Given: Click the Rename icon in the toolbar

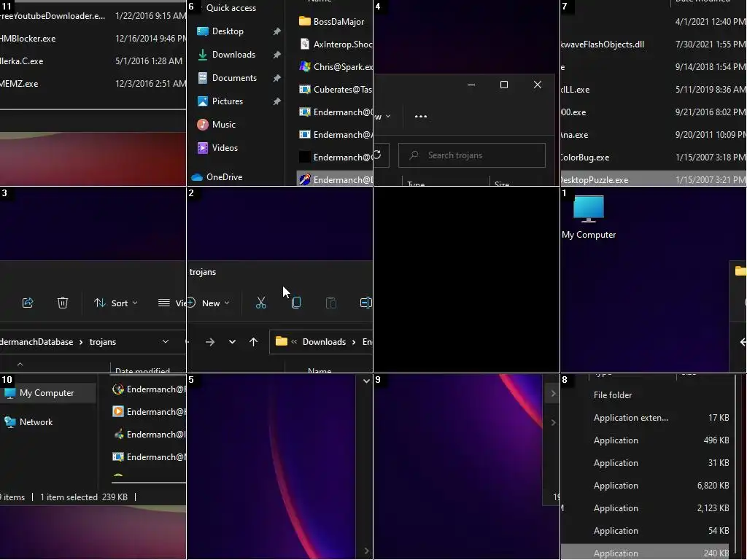Looking at the screenshot, I should (x=365, y=303).
